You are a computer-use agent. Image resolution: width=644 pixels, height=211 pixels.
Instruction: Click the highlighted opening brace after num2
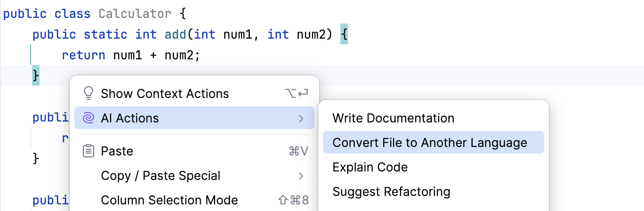coord(344,34)
